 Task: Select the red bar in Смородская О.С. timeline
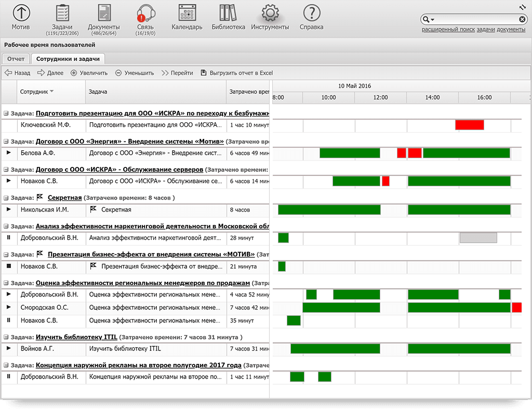click(x=517, y=307)
